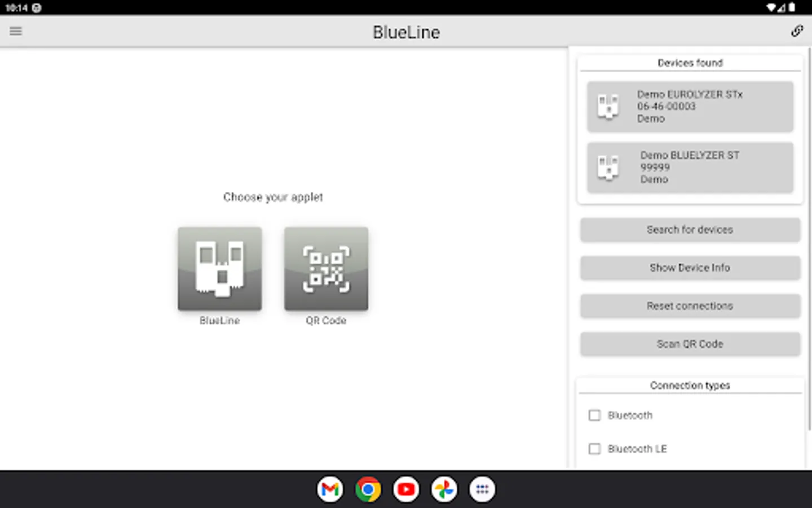
Task: Click the BlueLine title in header
Action: click(406, 32)
